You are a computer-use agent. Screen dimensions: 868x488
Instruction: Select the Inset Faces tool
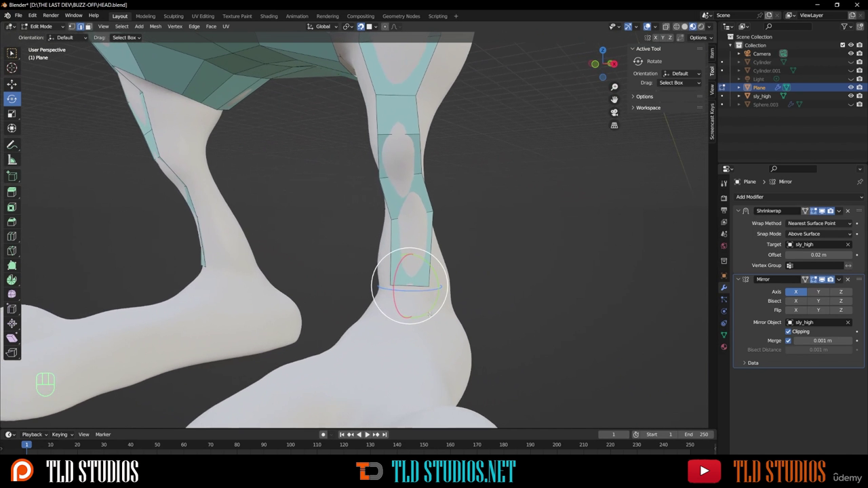tap(12, 207)
